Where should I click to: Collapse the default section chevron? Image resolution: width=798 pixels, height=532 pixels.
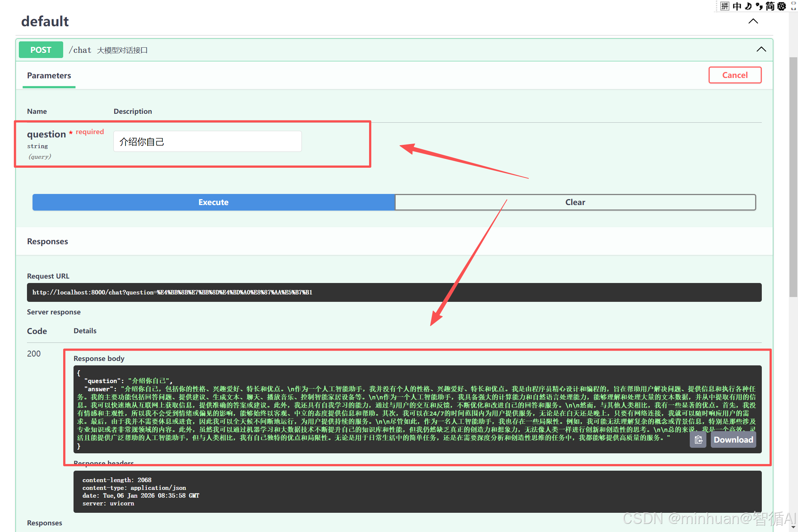[753, 21]
